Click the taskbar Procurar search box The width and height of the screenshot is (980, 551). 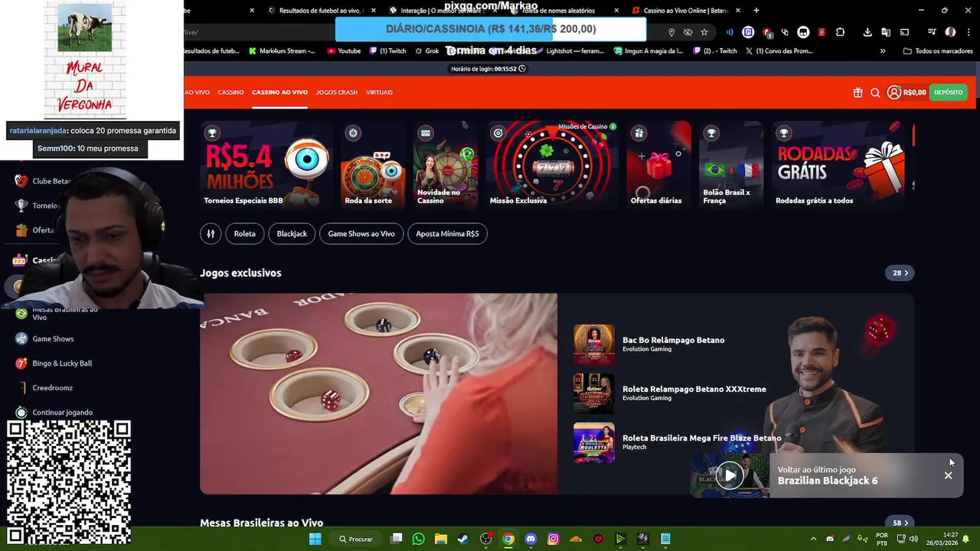tap(357, 539)
